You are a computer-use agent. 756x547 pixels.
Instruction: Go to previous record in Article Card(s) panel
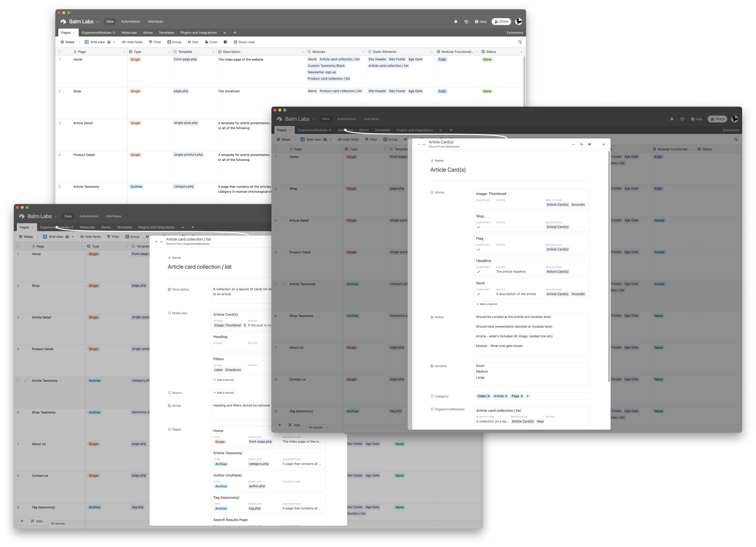[x=419, y=144]
